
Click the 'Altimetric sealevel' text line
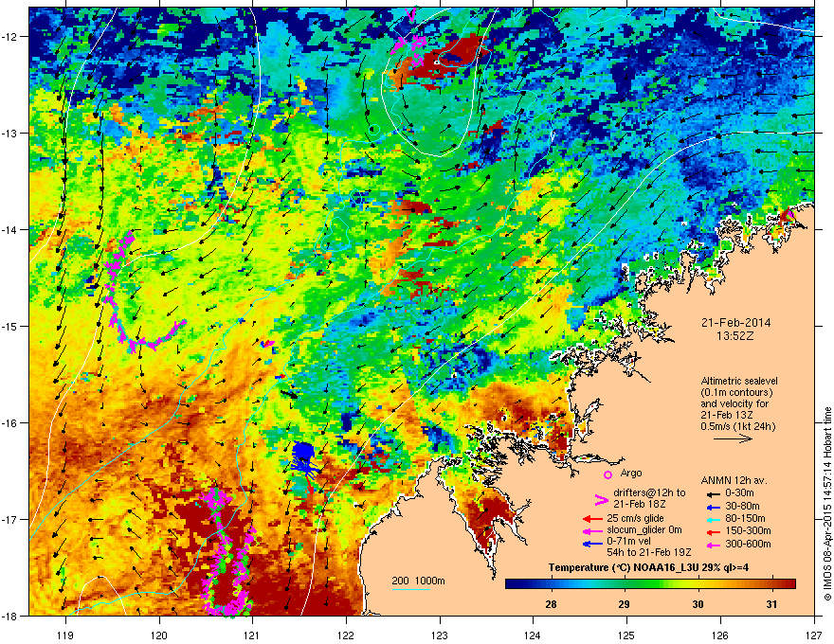tap(739, 381)
